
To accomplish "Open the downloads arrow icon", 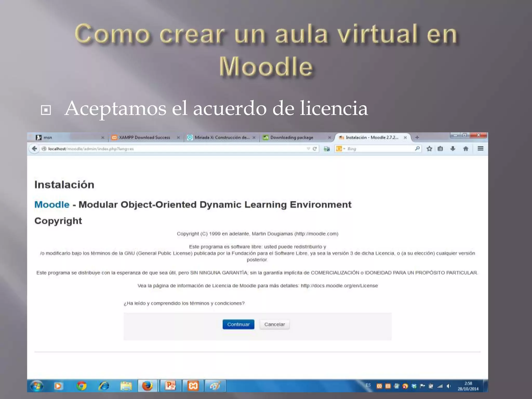I will [453, 149].
